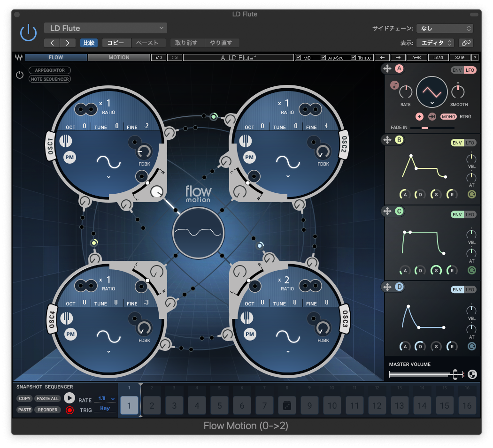Expand OSC4 waveform selector chevron
The height and width of the screenshot is (448, 493).
pyautogui.click(x=108, y=351)
